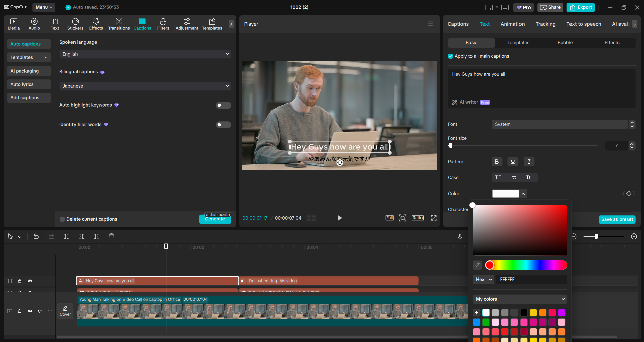
Task: Check Delete current captions
Action: (x=62, y=219)
